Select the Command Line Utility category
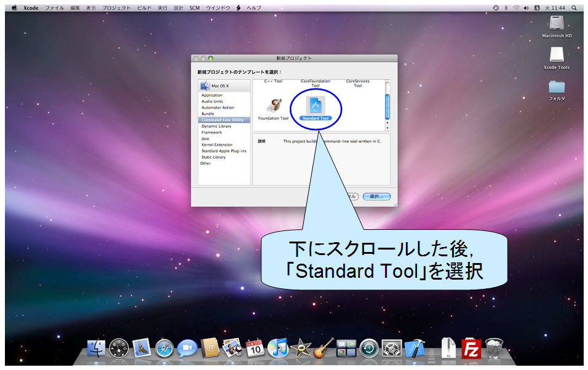The image size is (588, 370). coord(224,120)
